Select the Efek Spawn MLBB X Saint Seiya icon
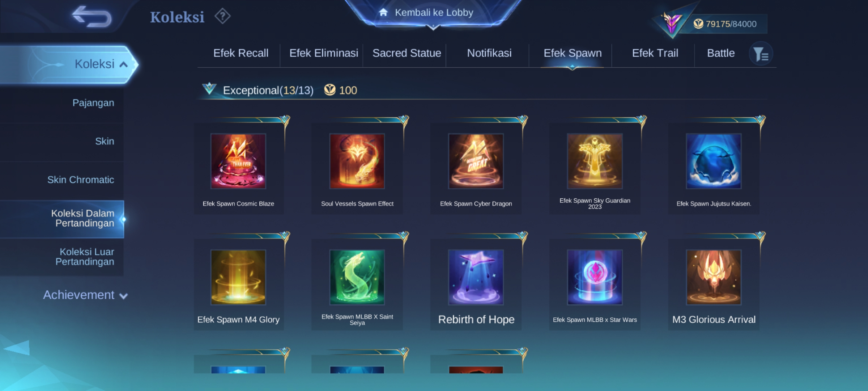 tap(357, 277)
